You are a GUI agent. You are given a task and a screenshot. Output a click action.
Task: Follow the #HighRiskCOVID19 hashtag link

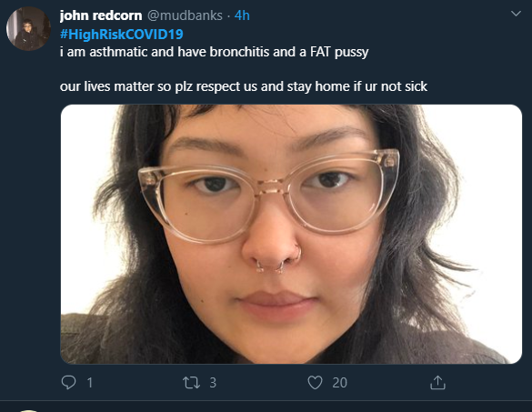(x=122, y=35)
